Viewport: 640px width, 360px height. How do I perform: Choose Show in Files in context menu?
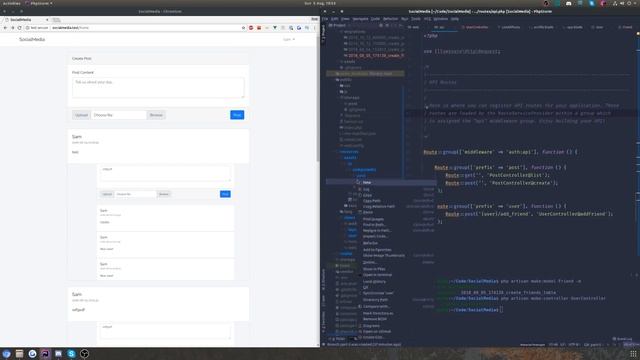(396, 269)
